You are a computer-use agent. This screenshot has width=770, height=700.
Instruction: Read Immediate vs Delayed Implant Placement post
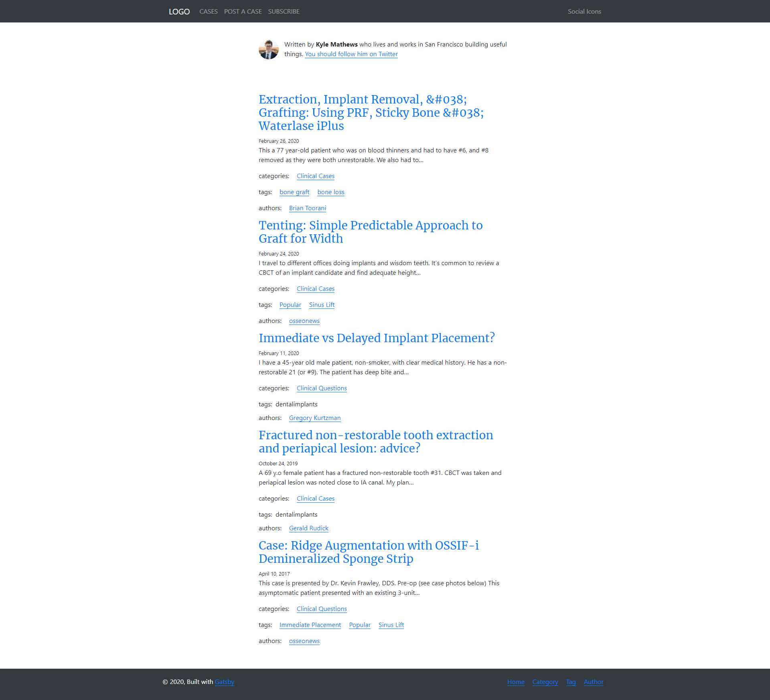pos(376,338)
